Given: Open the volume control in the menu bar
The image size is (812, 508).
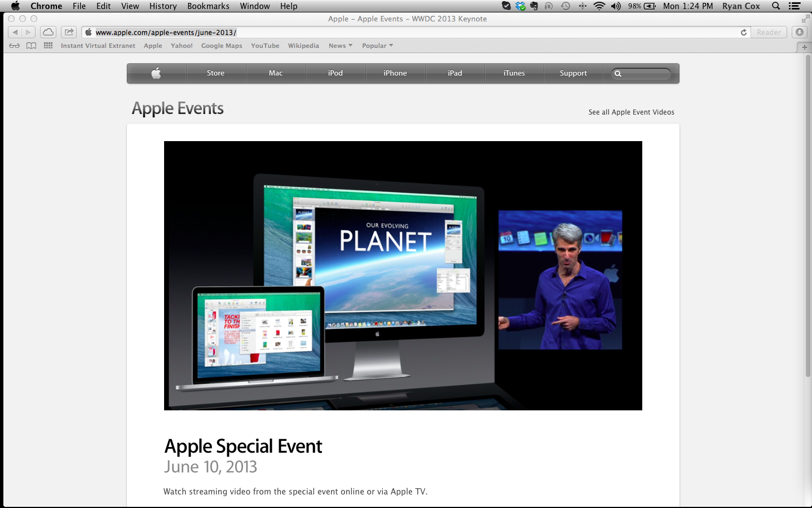Looking at the screenshot, I should (616, 6).
